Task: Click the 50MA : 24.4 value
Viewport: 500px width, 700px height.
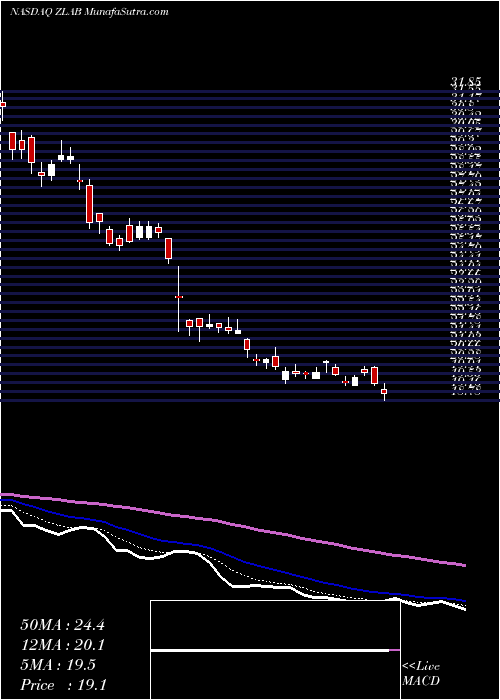Action: 62,625
